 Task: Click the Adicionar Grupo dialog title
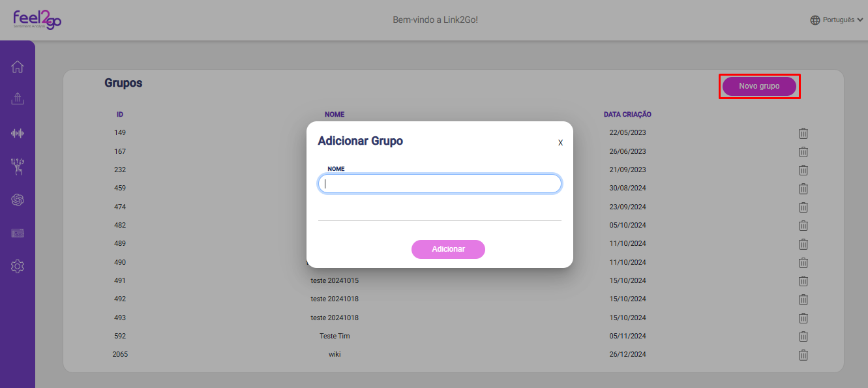click(x=360, y=141)
